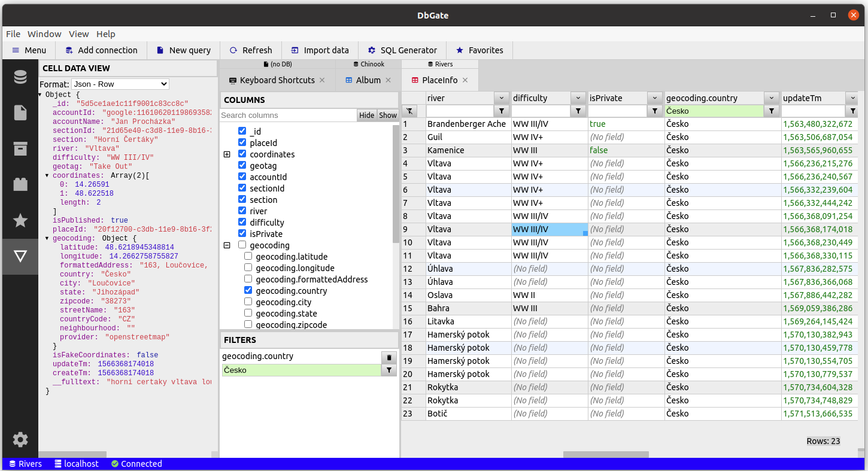The height and width of the screenshot is (471, 868).
Task: Click the SQL Generator toolbar button
Action: coord(402,50)
